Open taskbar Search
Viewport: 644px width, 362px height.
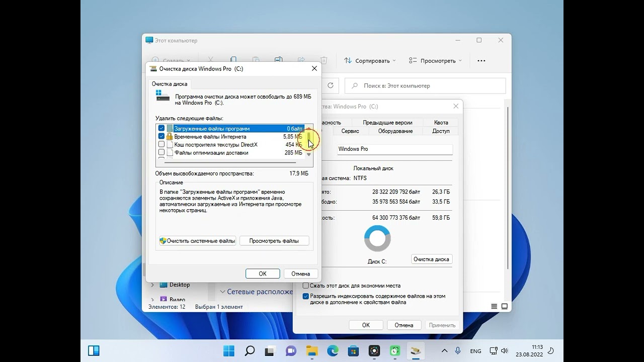coord(250,351)
